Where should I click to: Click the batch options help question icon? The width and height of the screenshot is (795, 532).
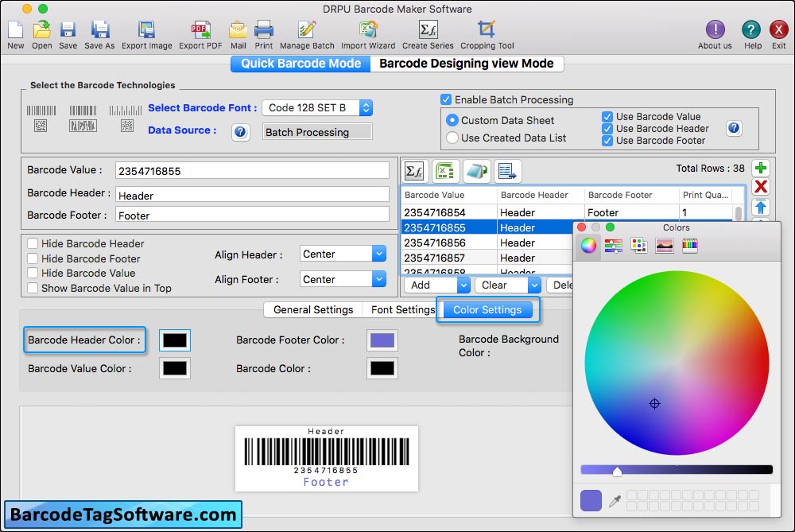[734, 128]
